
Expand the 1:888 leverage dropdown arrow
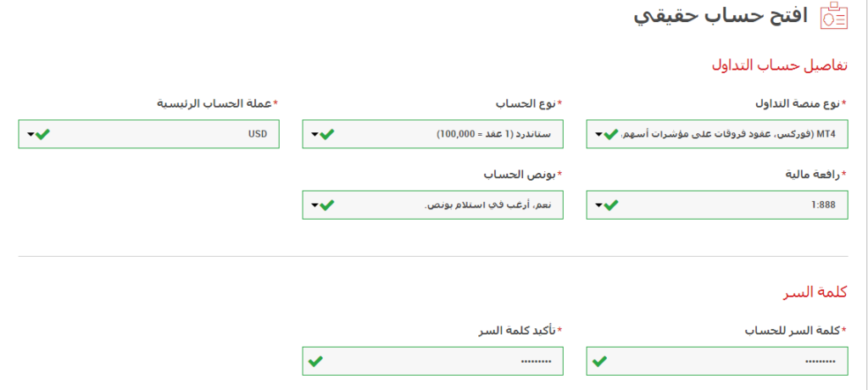(598, 204)
